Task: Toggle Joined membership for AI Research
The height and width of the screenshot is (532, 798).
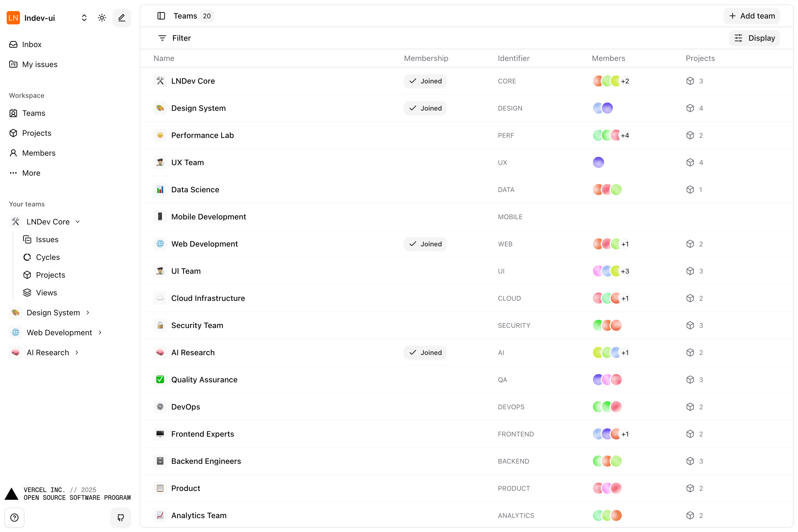Action: click(425, 352)
